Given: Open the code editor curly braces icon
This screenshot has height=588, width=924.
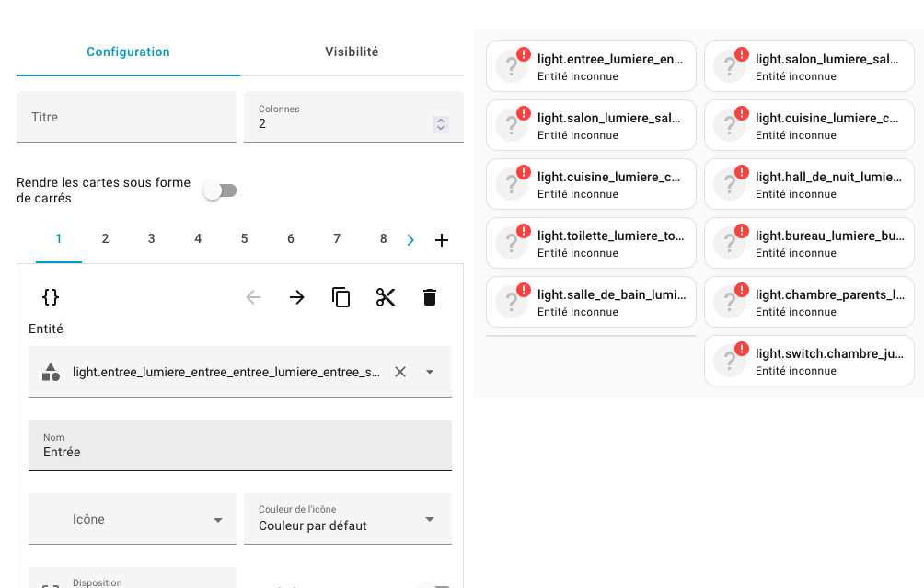Looking at the screenshot, I should [x=51, y=297].
